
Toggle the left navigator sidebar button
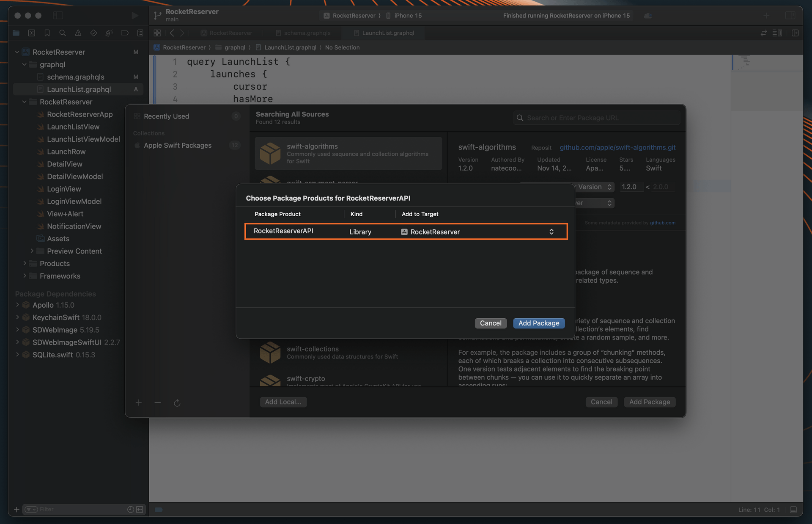[x=58, y=16]
